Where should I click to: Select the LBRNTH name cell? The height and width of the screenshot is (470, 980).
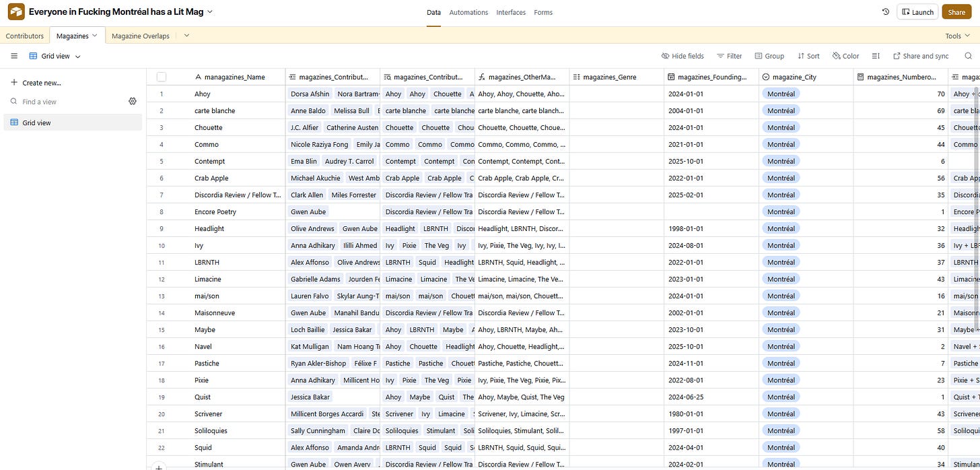tap(238, 262)
